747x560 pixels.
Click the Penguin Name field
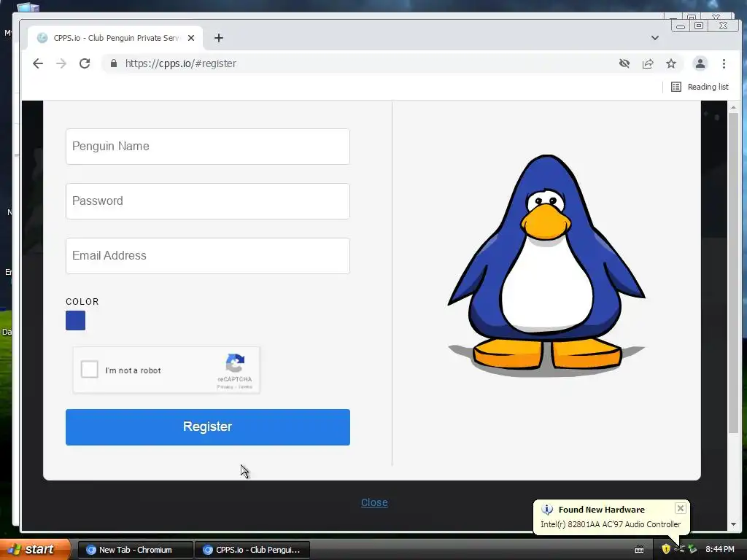tap(208, 147)
